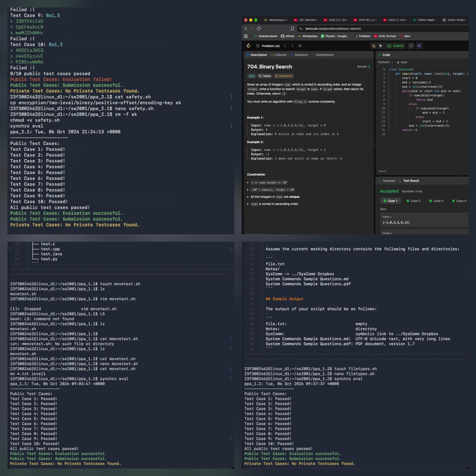Click the 'Accepted' result text
Image resolution: width=476 pixels, height=476 pixels.
pyautogui.click(x=389, y=191)
